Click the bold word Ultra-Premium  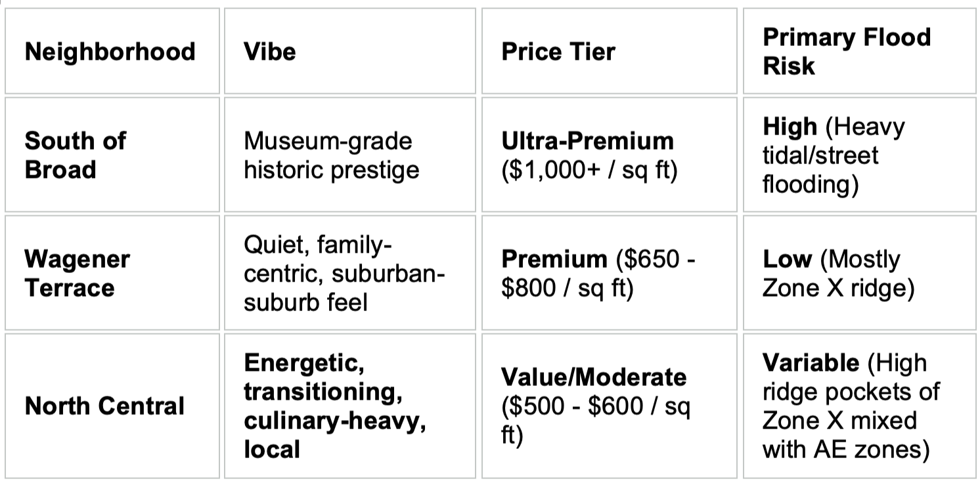(587, 141)
